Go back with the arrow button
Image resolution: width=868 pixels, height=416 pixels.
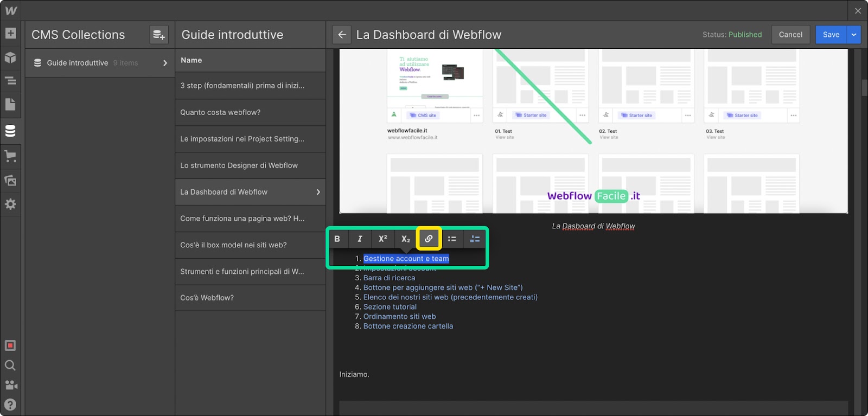click(x=342, y=35)
